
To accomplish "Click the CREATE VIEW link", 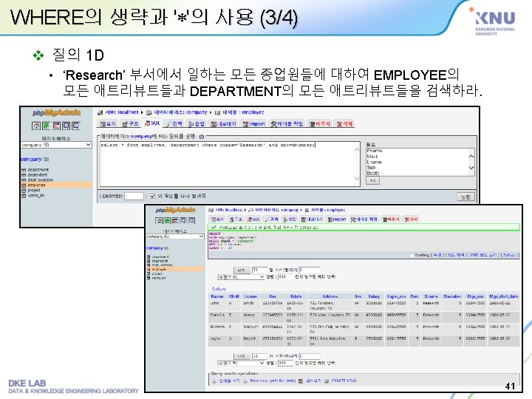I will pos(344,381).
